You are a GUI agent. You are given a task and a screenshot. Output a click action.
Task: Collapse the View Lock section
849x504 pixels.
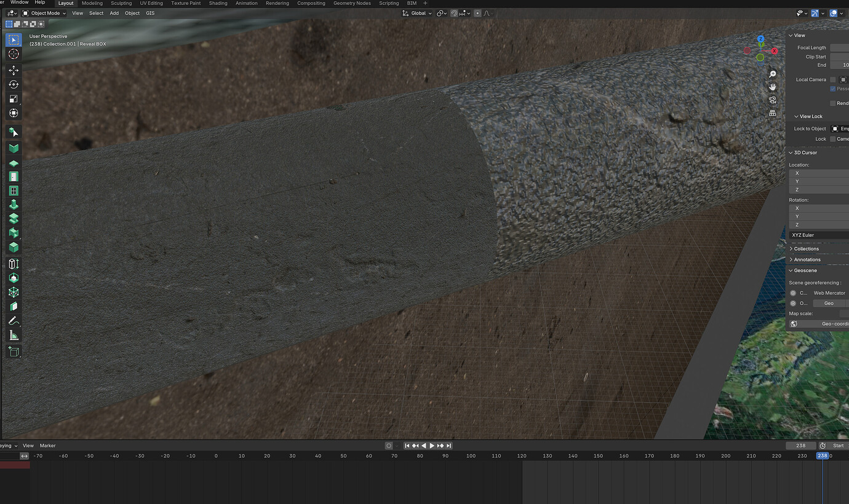coord(808,116)
